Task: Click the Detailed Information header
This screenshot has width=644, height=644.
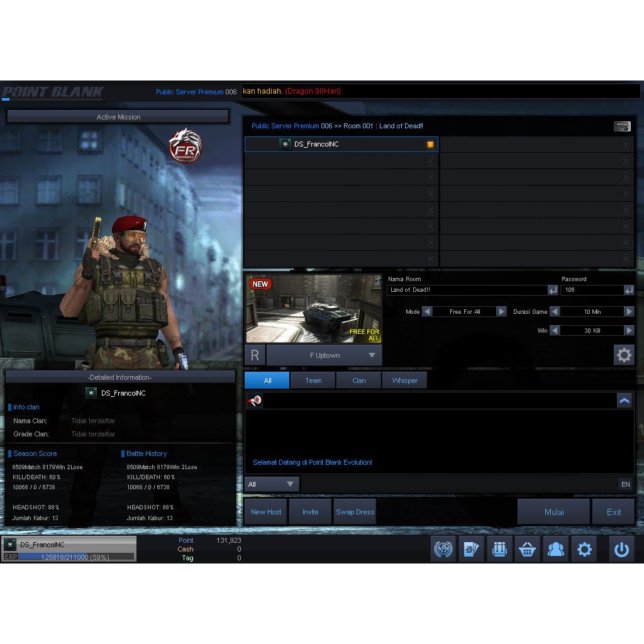Action: [x=120, y=377]
